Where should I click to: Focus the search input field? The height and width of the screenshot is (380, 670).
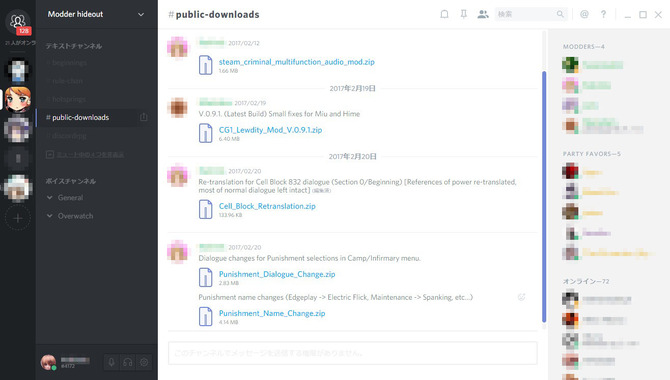(x=526, y=14)
